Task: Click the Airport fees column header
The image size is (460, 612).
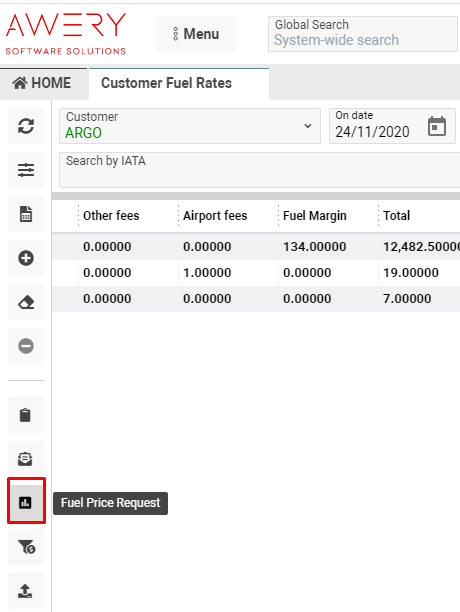Action: [x=215, y=215]
